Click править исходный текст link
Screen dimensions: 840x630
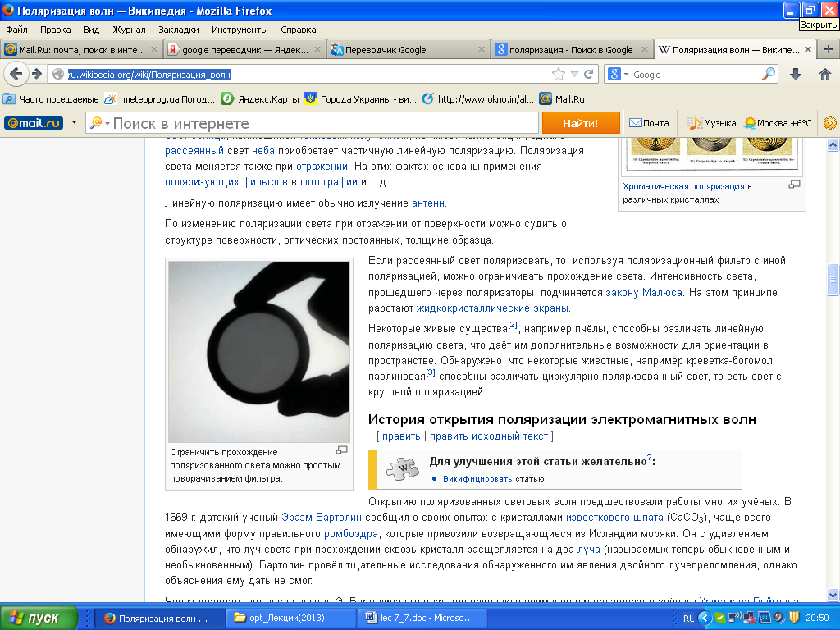coord(489,436)
